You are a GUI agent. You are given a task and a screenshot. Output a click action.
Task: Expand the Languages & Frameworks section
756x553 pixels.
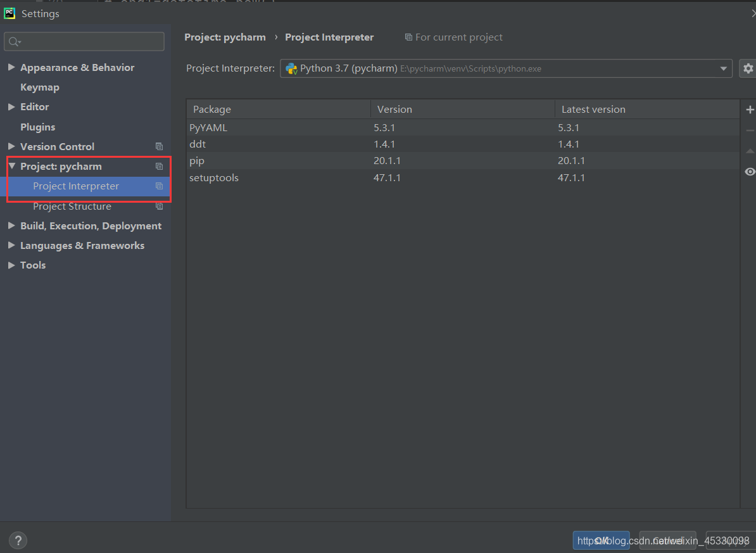tap(11, 245)
